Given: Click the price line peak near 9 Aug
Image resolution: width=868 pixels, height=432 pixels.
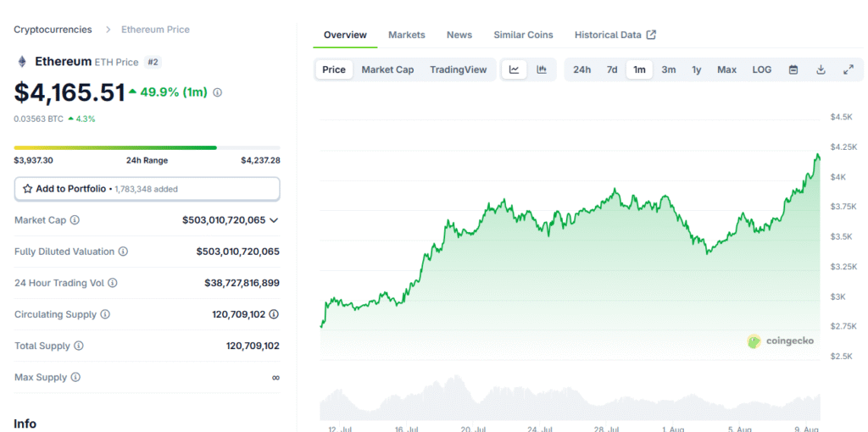Looking at the screenshot, I should (x=818, y=157).
